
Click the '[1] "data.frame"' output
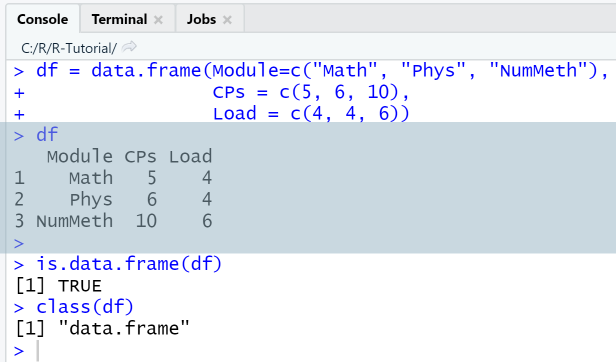[x=102, y=328]
